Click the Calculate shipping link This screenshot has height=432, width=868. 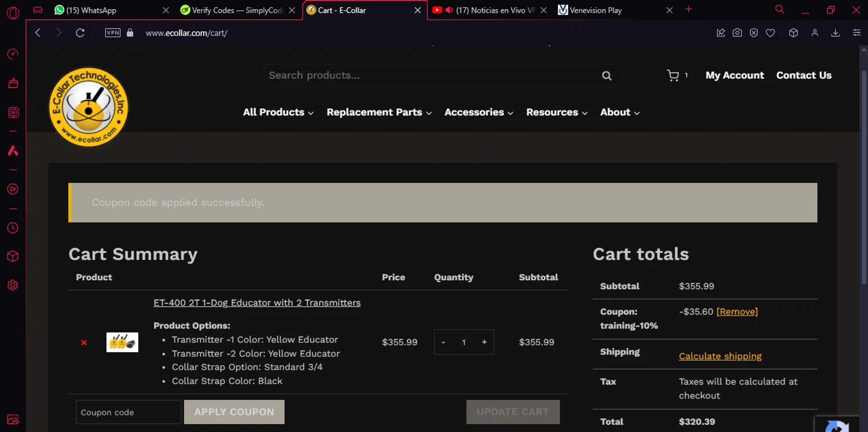pos(720,356)
